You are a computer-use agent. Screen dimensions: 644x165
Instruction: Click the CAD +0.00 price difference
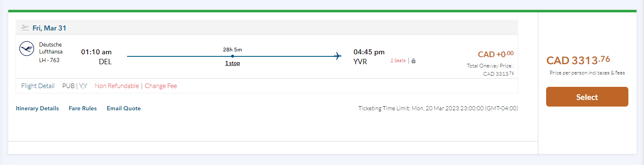[495, 54]
